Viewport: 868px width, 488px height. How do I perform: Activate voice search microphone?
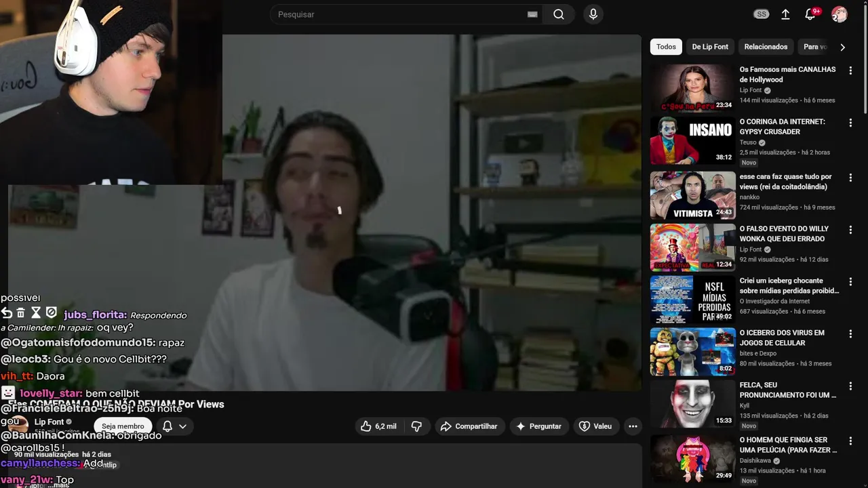(x=593, y=14)
